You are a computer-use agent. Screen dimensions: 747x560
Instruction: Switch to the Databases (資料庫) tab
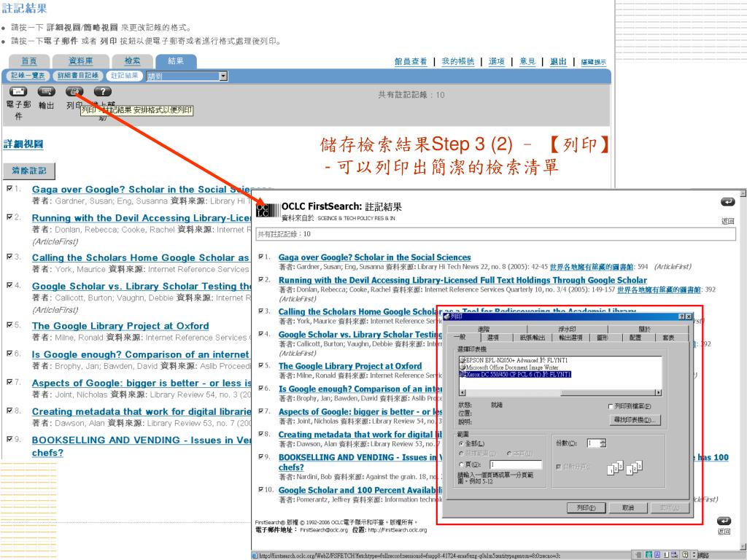point(80,61)
